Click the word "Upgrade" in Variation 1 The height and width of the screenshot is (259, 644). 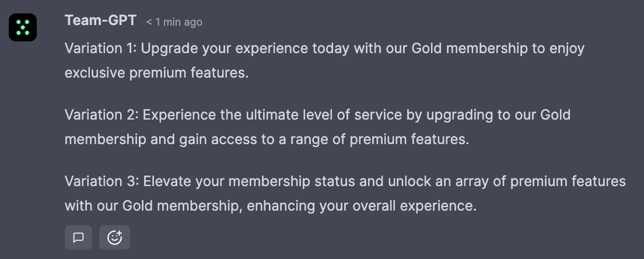click(x=169, y=48)
